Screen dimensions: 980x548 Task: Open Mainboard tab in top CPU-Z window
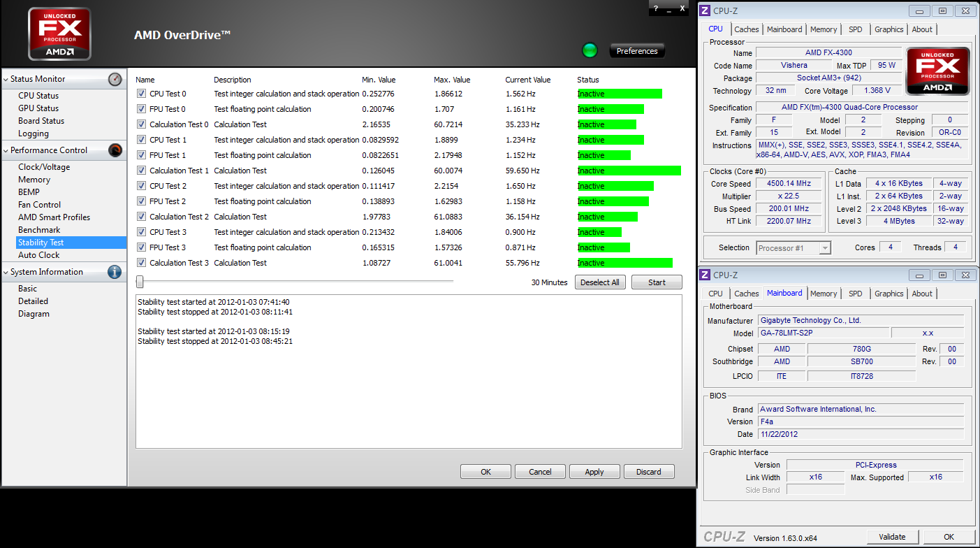click(x=784, y=29)
